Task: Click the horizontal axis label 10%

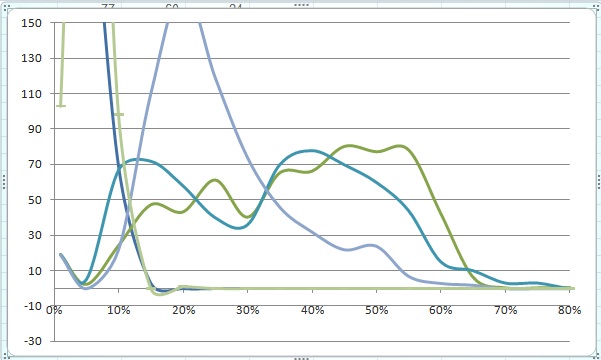Action: point(118,310)
